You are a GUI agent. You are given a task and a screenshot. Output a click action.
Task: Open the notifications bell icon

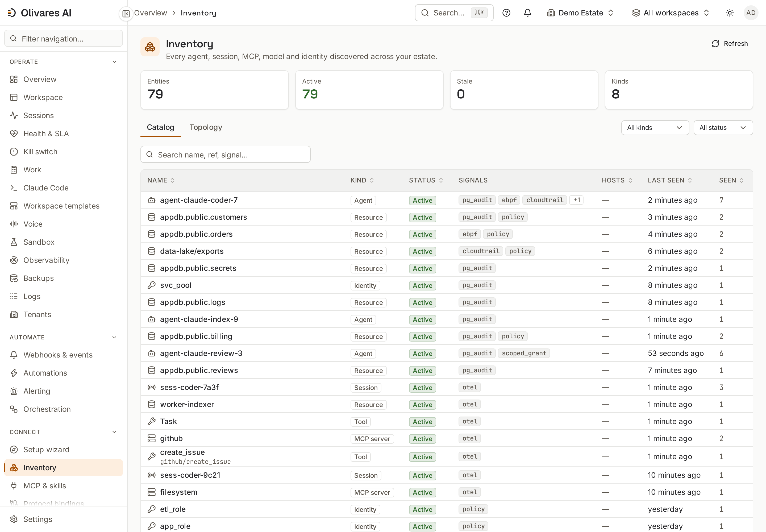[x=528, y=13]
